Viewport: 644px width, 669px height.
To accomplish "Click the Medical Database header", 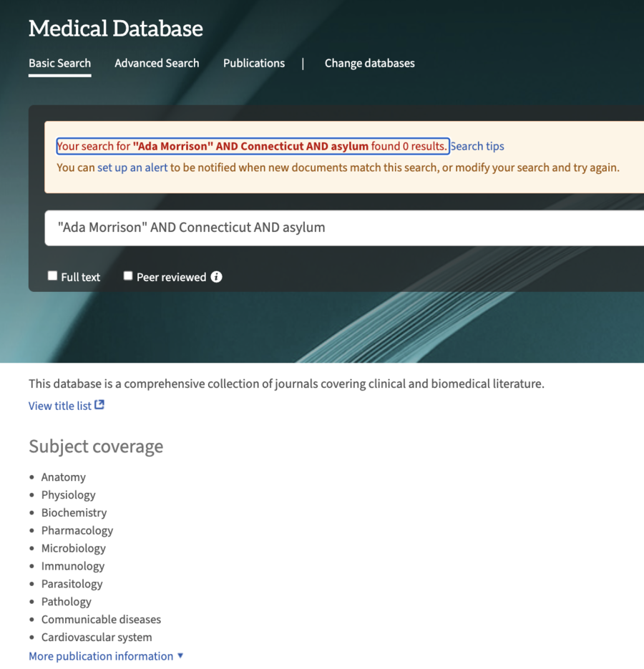I will click(115, 29).
